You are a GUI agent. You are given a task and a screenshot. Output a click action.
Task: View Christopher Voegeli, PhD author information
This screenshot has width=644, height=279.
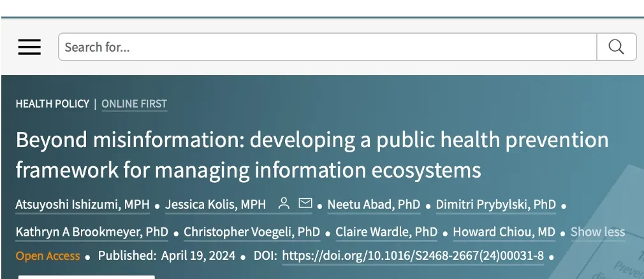click(x=252, y=232)
